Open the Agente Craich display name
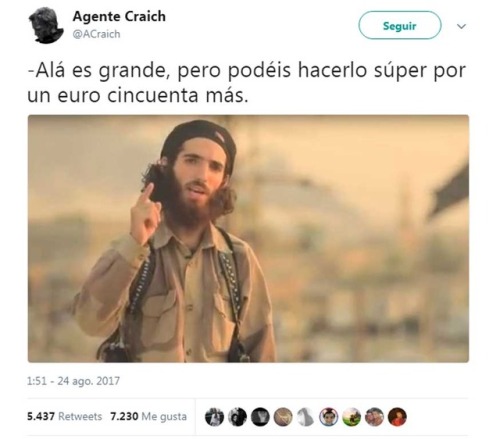 [x=119, y=16]
